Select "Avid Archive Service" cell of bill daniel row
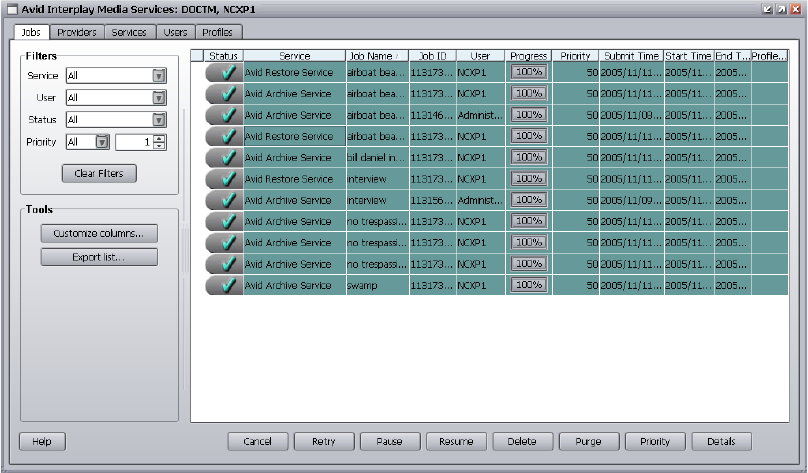Viewport: 808px width, 473px height. coord(294,158)
